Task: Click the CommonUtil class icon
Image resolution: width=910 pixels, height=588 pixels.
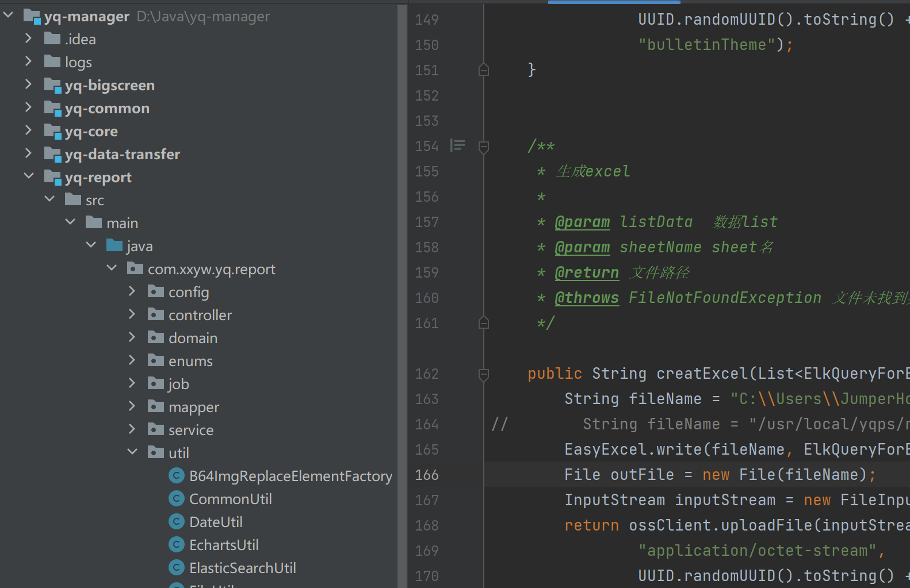Action: 177,498
